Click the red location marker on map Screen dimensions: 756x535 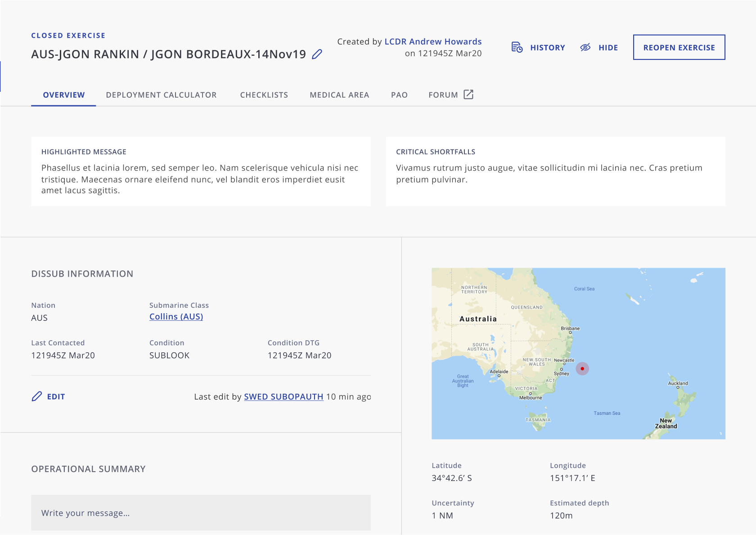[x=582, y=369]
